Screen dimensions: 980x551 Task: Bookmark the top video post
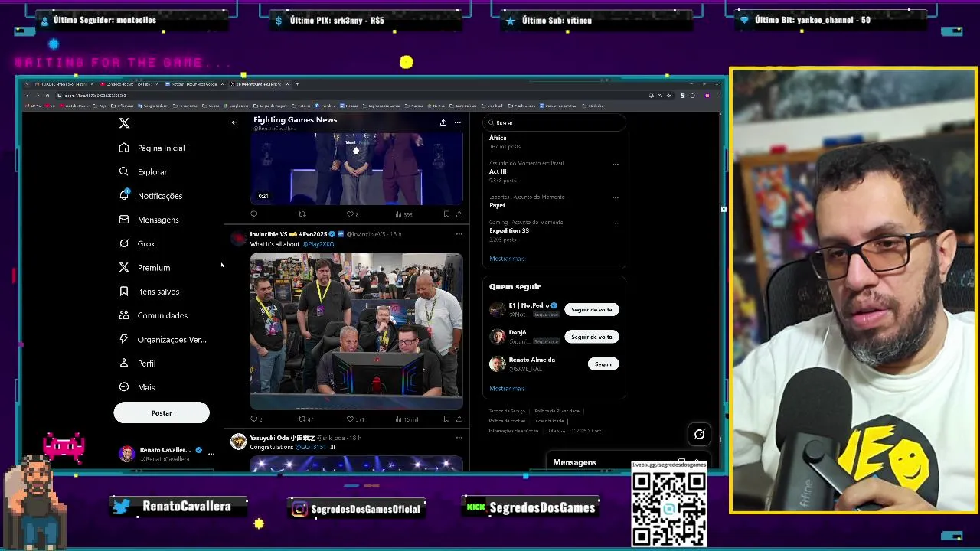pos(446,214)
